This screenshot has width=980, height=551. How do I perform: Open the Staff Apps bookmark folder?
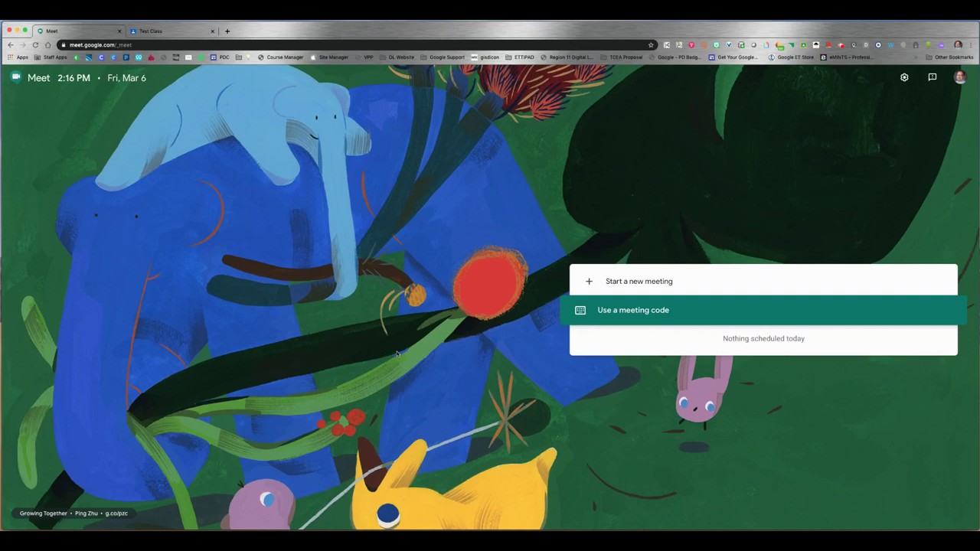(x=51, y=57)
